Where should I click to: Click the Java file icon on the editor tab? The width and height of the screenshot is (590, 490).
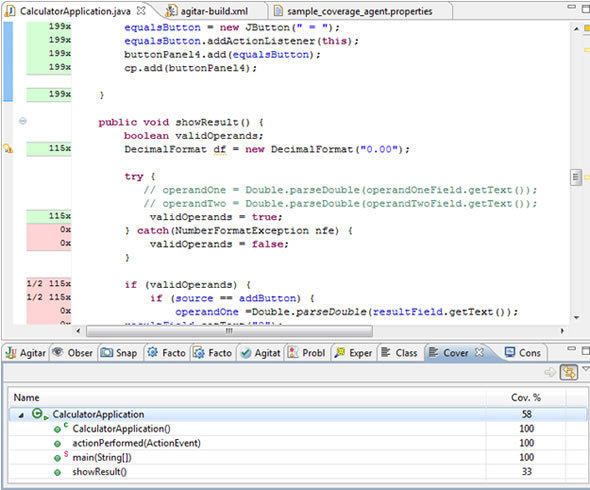[x=11, y=11]
